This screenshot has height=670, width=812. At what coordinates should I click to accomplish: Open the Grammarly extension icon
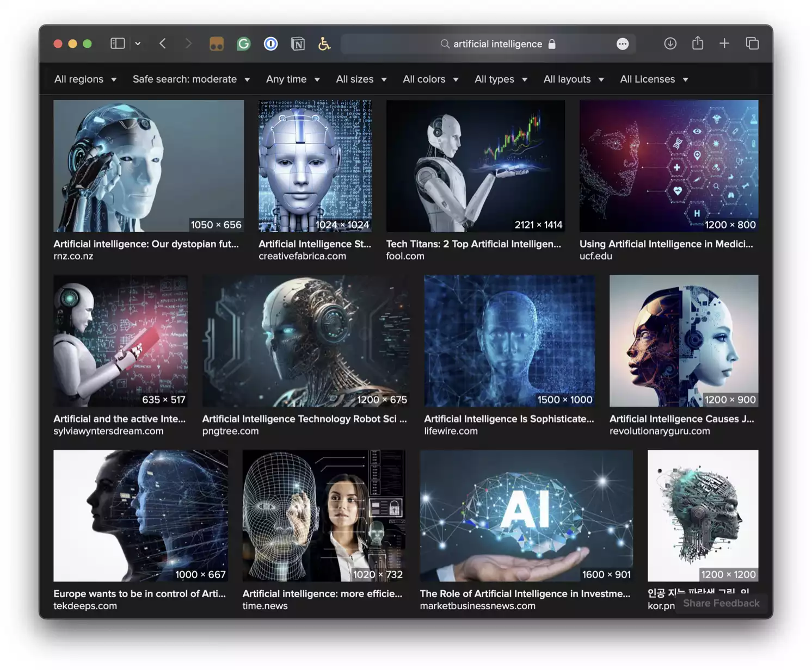point(243,44)
